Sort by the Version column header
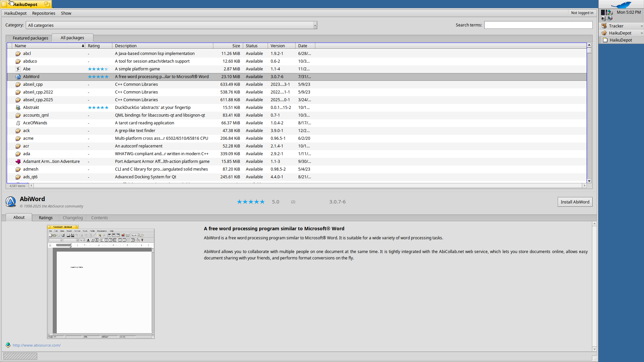This screenshot has width=644, height=362. [x=281, y=46]
